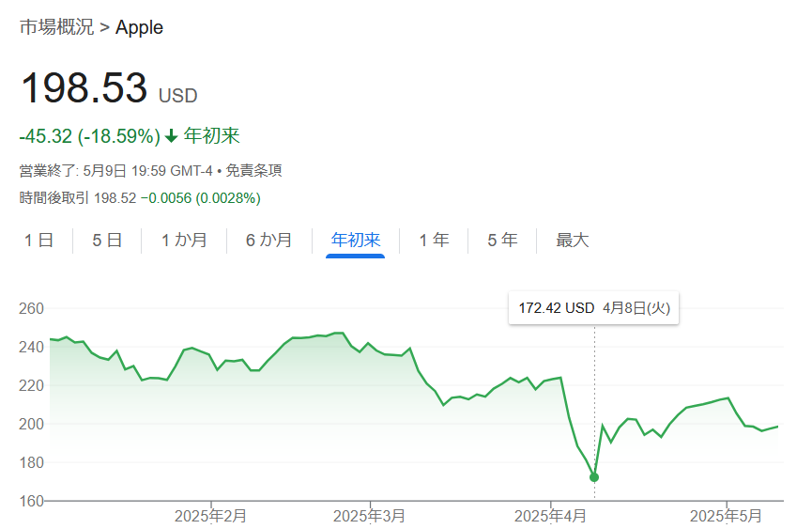The image size is (812, 529).
Task: Open the 市場概況 breadcrumb link
Action: pos(56,27)
